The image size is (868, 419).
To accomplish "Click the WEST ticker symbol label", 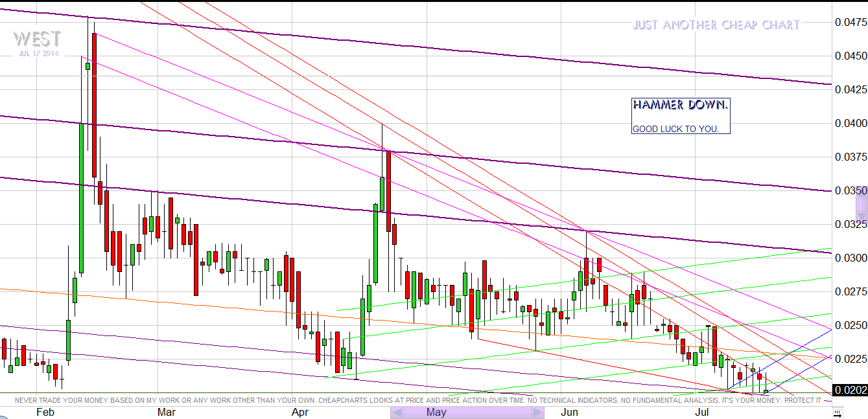I will tap(37, 38).
